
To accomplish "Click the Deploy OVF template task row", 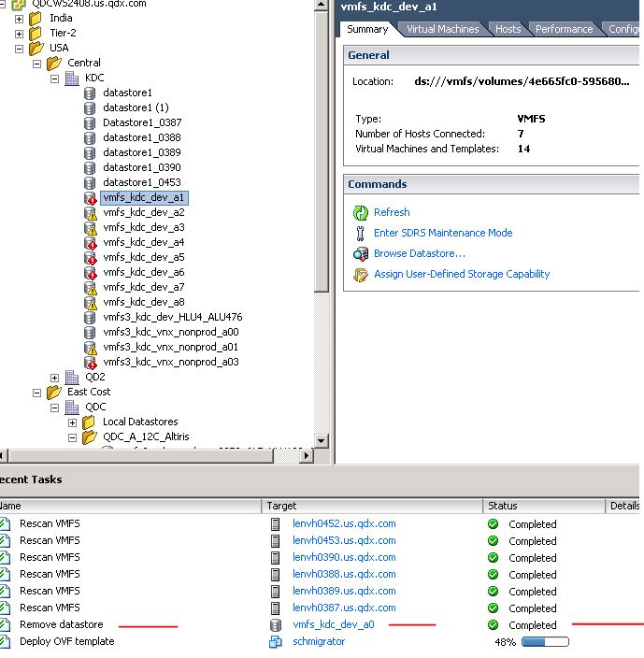I will [x=320, y=642].
